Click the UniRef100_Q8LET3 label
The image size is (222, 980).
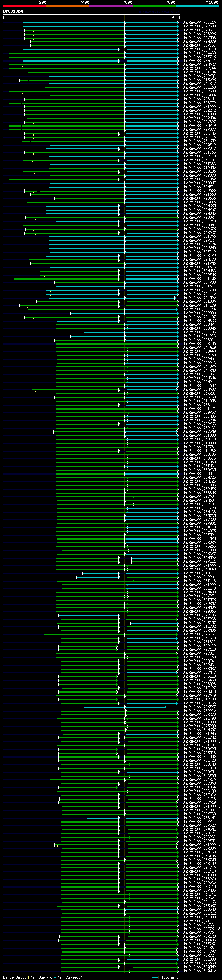pos(199,589)
